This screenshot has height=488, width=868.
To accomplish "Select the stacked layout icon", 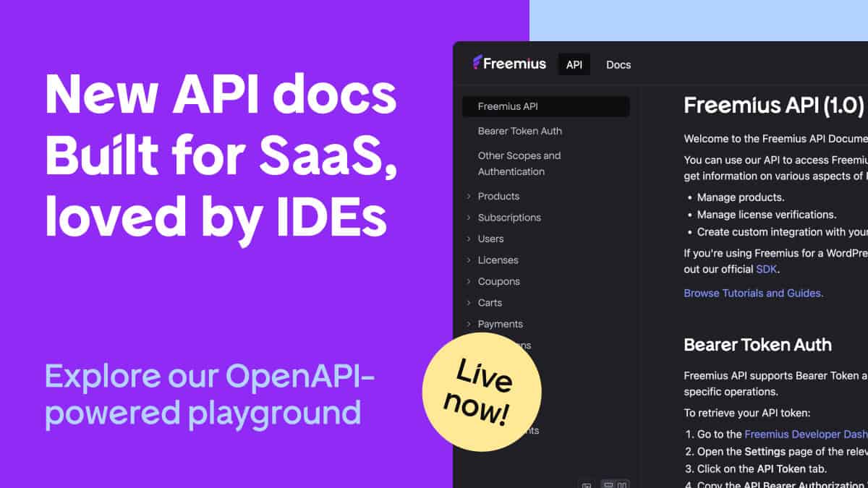I will click(608, 485).
